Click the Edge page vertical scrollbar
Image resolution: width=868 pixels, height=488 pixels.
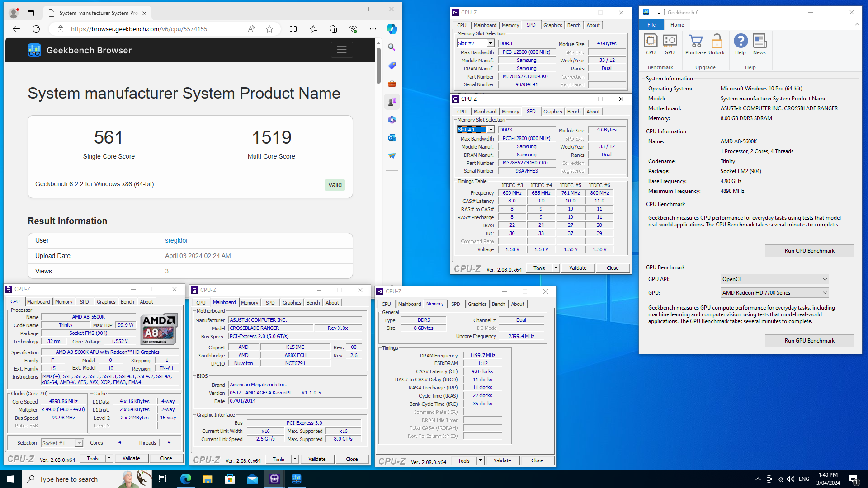378,66
